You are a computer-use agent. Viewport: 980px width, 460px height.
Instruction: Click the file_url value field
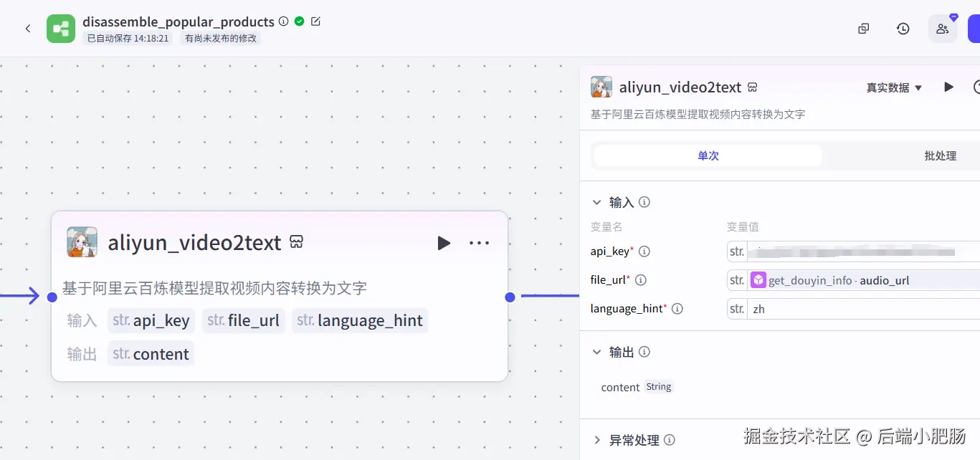tap(863, 280)
